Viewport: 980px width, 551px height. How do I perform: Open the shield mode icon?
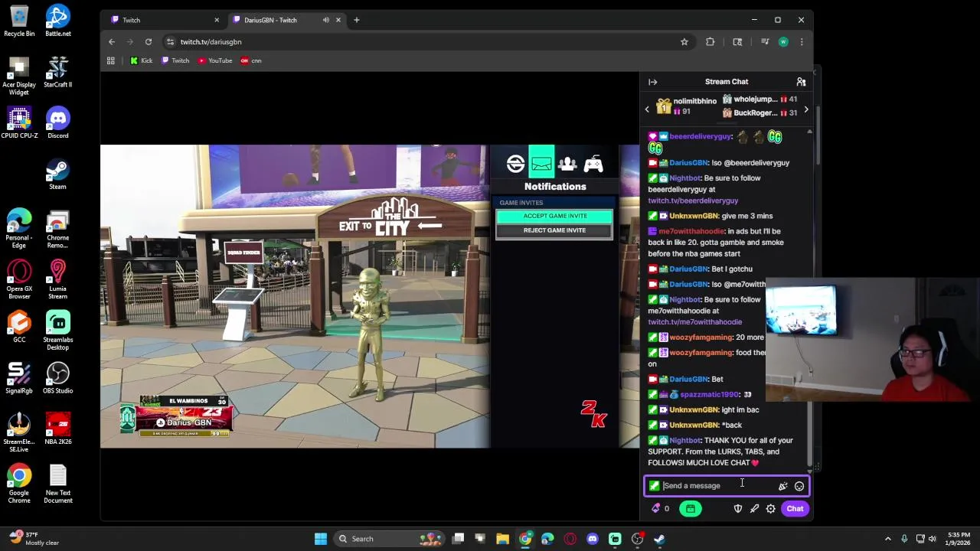point(738,509)
